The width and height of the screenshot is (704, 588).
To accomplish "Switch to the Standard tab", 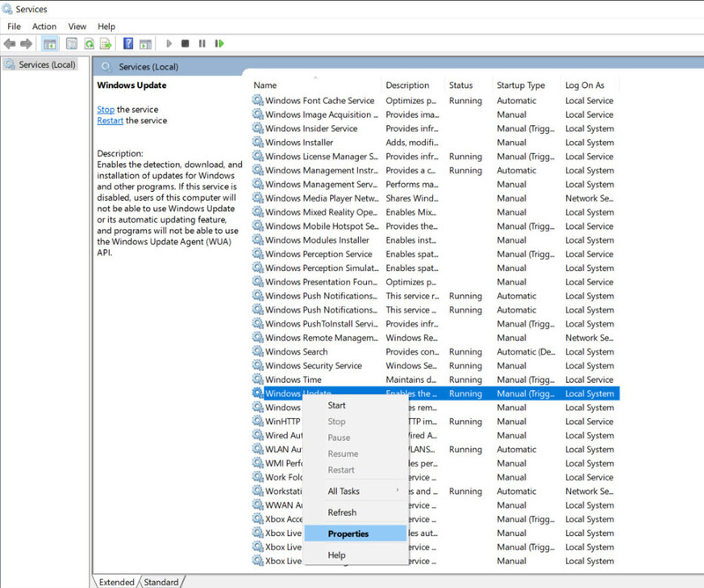I will pos(161,582).
